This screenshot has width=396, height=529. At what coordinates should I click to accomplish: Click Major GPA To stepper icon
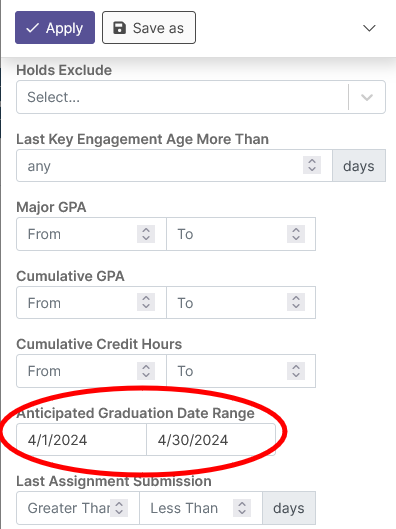296,234
